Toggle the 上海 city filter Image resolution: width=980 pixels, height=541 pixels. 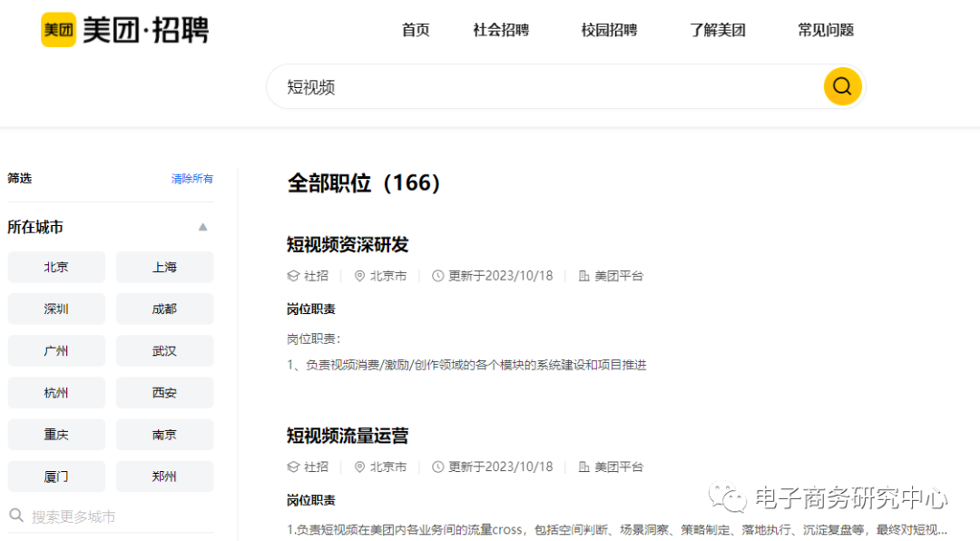point(164,267)
